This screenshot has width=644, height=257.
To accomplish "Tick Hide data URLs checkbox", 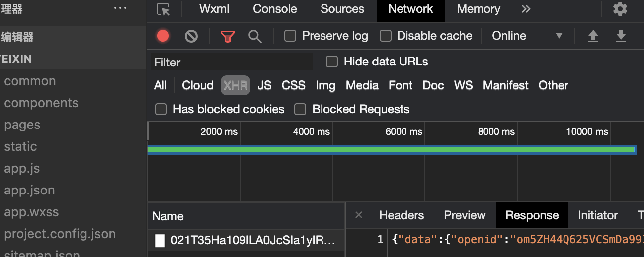I will click(332, 62).
